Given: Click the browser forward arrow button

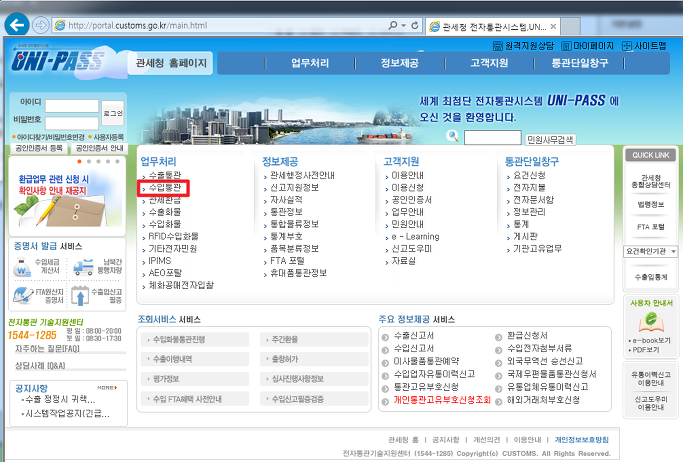Looking at the screenshot, I should coord(41,25).
